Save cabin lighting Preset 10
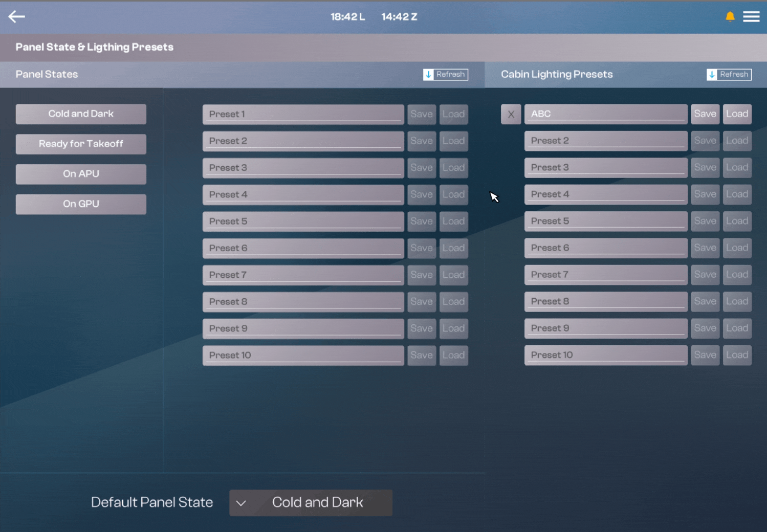Screen dimensions: 767x532 pyautogui.click(x=705, y=355)
